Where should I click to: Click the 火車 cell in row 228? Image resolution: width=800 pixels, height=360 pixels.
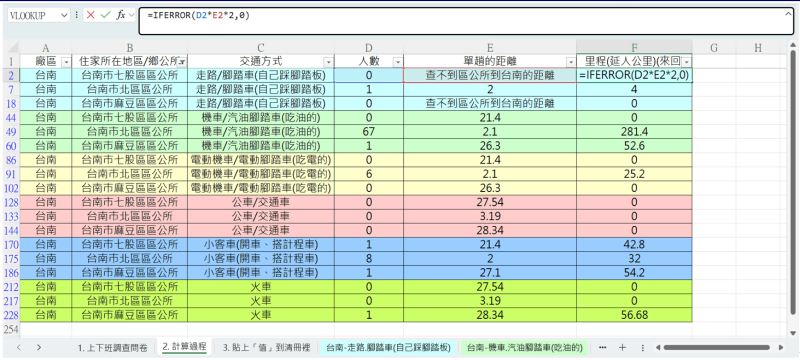coord(261,315)
